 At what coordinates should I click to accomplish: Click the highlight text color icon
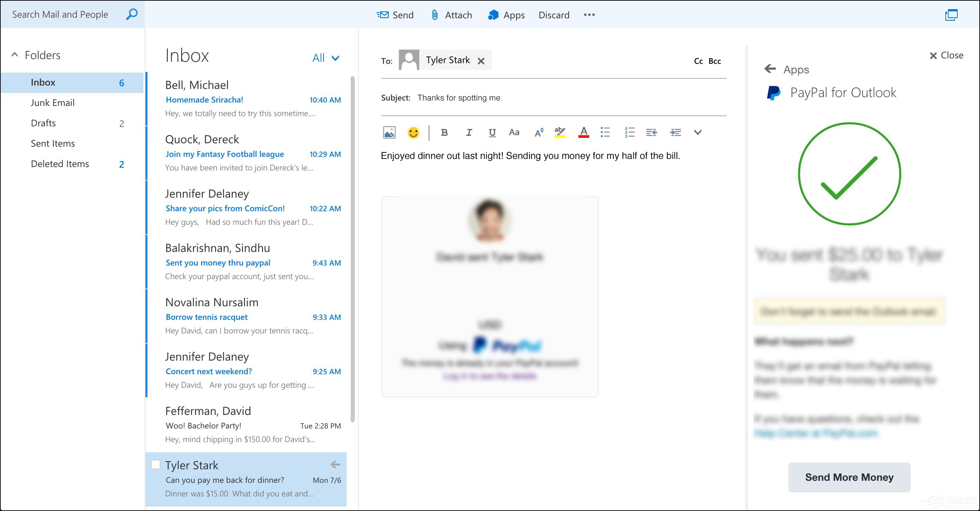click(x=560, y=132)
